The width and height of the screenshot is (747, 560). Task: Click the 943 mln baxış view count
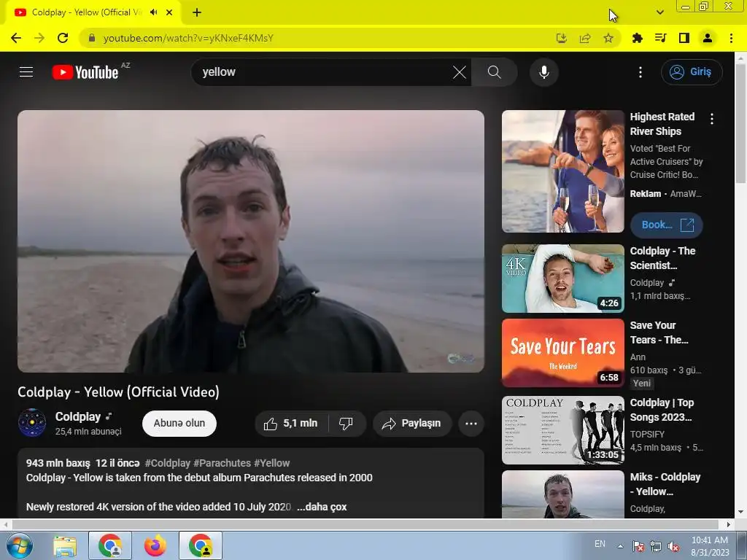click(58, 463)
